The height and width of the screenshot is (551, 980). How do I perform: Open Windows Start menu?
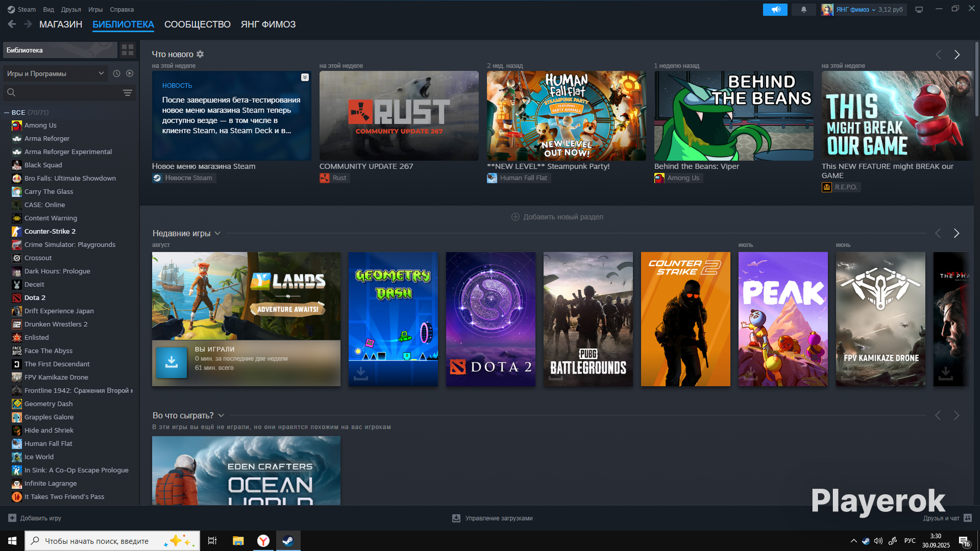click(12, 541)
